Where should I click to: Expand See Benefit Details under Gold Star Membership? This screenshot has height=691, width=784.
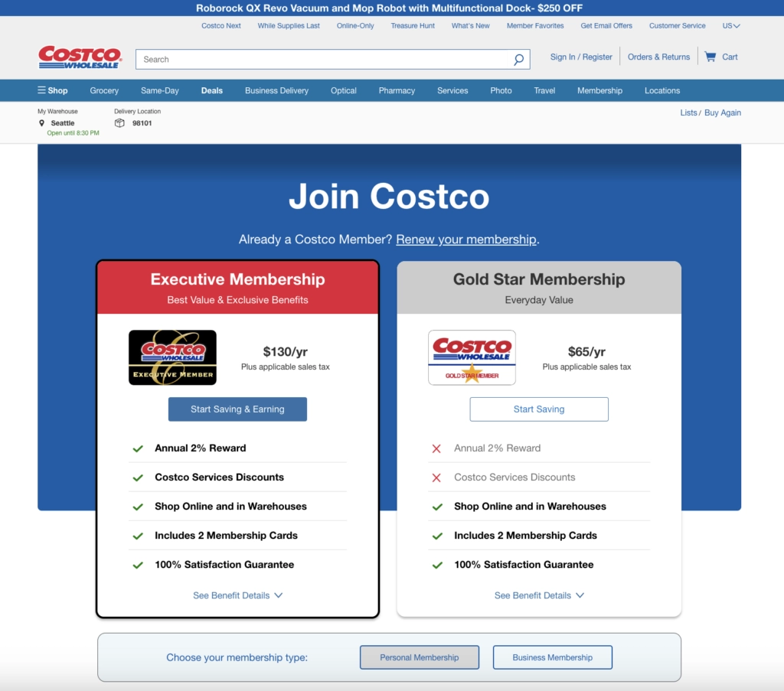pos(539,595)
